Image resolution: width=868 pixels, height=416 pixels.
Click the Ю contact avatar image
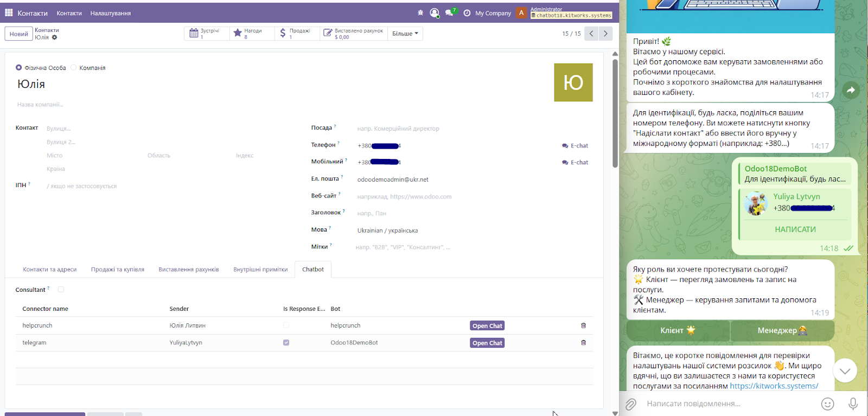[573, 82]
